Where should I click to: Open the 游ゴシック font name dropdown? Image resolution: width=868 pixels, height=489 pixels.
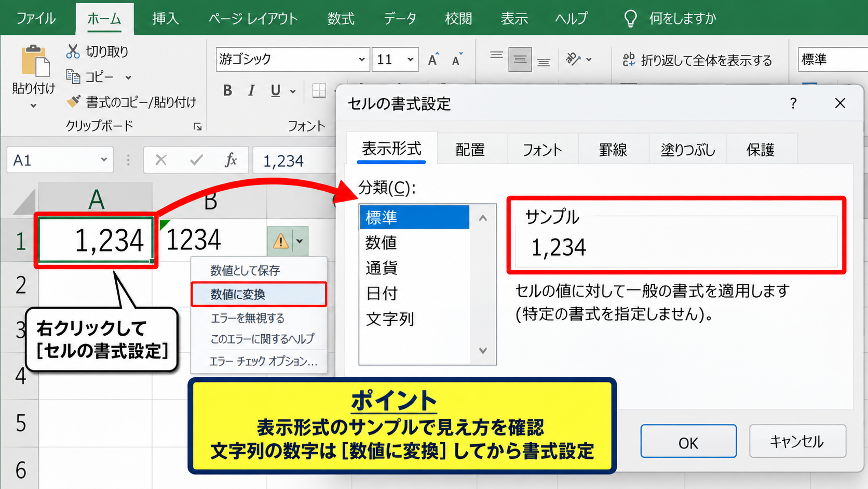pyautogui.click(x=362, y=59)
